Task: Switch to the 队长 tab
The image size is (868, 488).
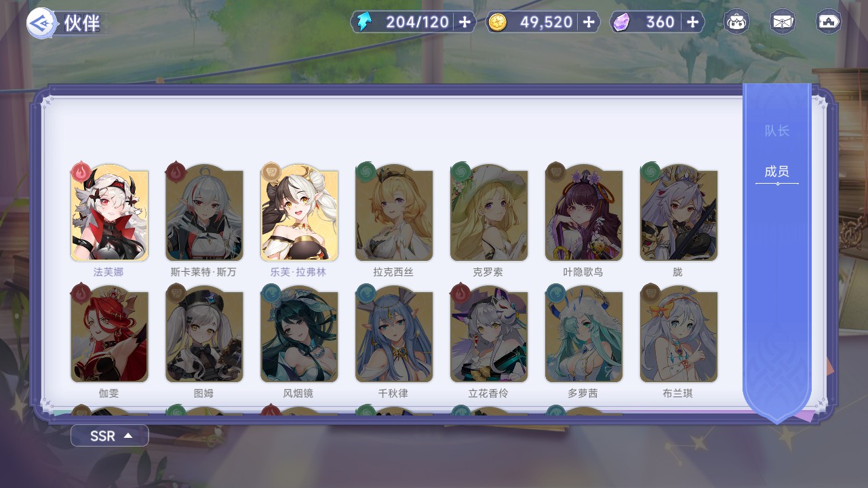Action: click(x=777, y=131)
